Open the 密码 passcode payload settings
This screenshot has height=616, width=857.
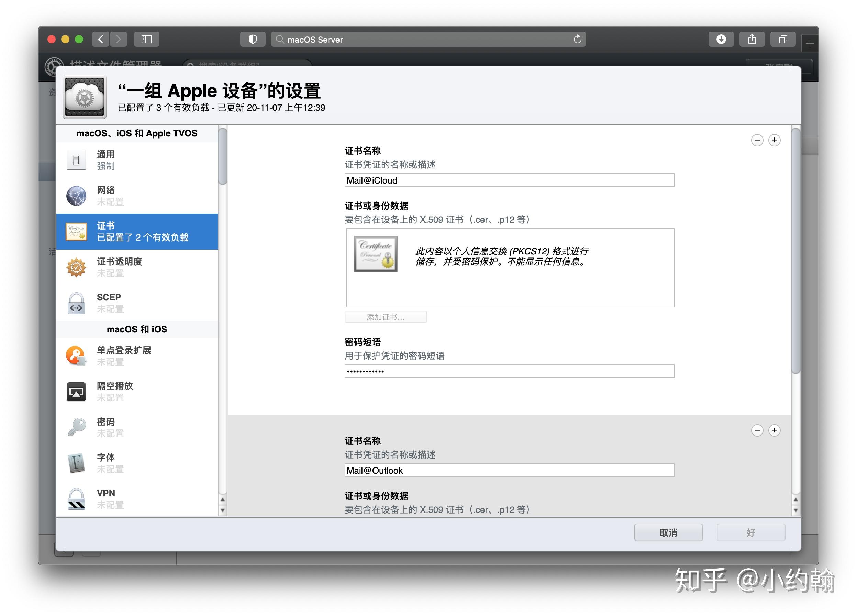(x=76, y=427)
